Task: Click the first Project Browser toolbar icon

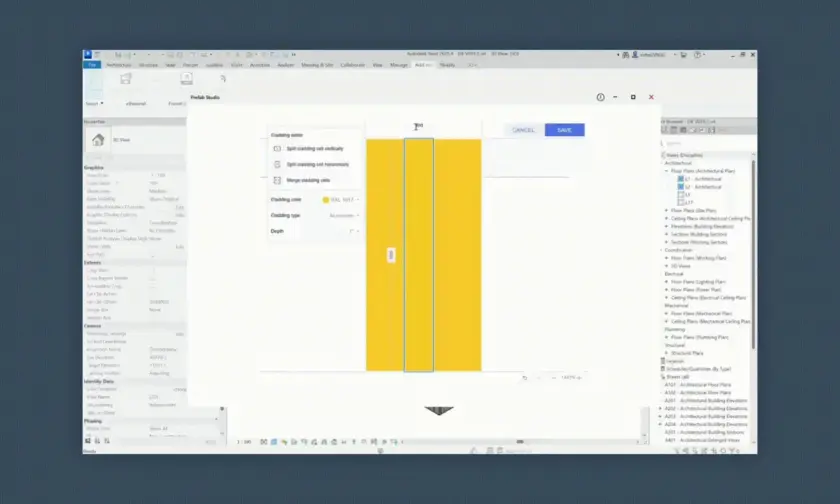Action: (665, 130)
